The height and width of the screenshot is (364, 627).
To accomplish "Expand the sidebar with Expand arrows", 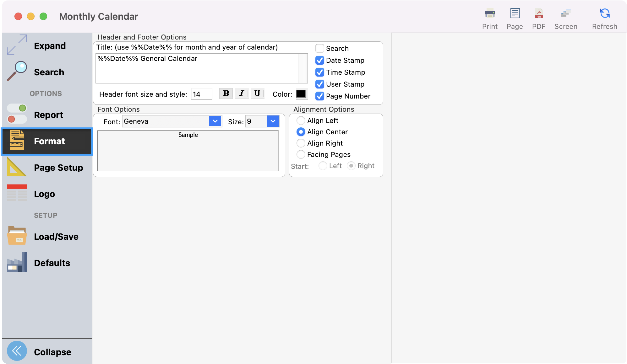I will coord(17,45).
